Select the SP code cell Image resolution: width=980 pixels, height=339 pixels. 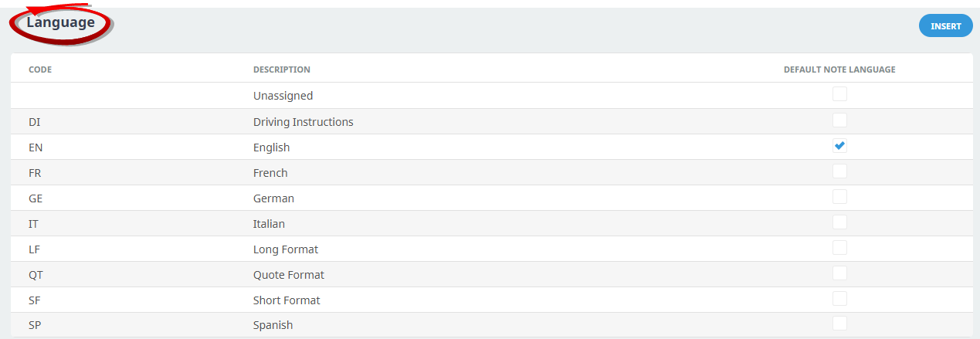click(36, 325)
